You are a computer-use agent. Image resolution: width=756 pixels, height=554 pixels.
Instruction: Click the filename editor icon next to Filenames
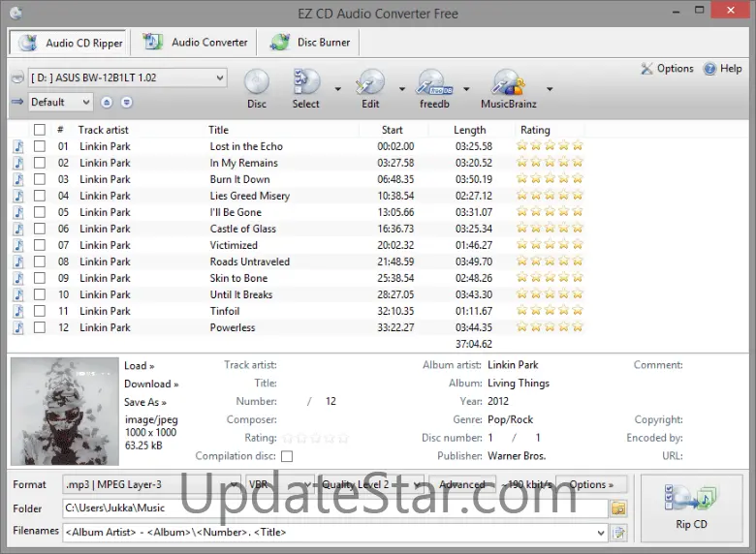618,533
